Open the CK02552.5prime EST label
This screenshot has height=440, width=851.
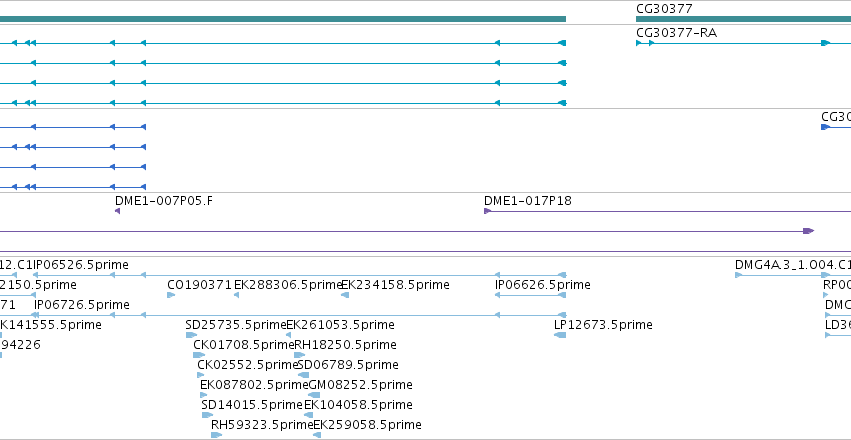[x=248, y=365]
